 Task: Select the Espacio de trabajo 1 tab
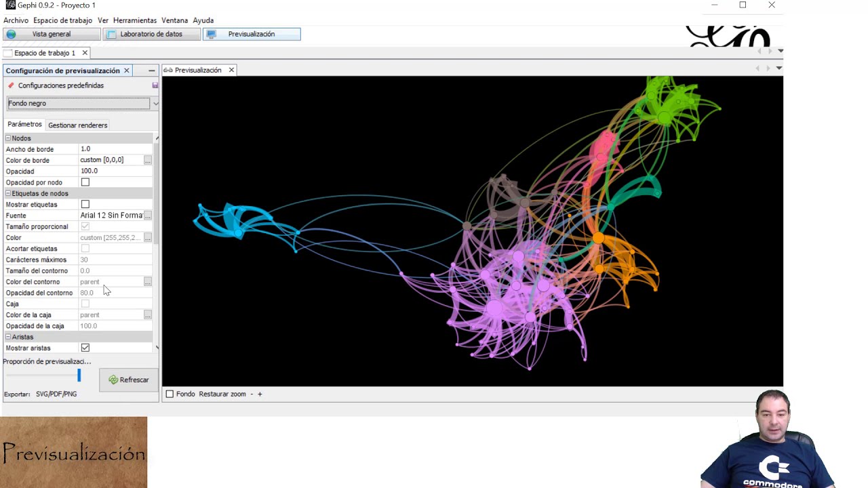45,53
